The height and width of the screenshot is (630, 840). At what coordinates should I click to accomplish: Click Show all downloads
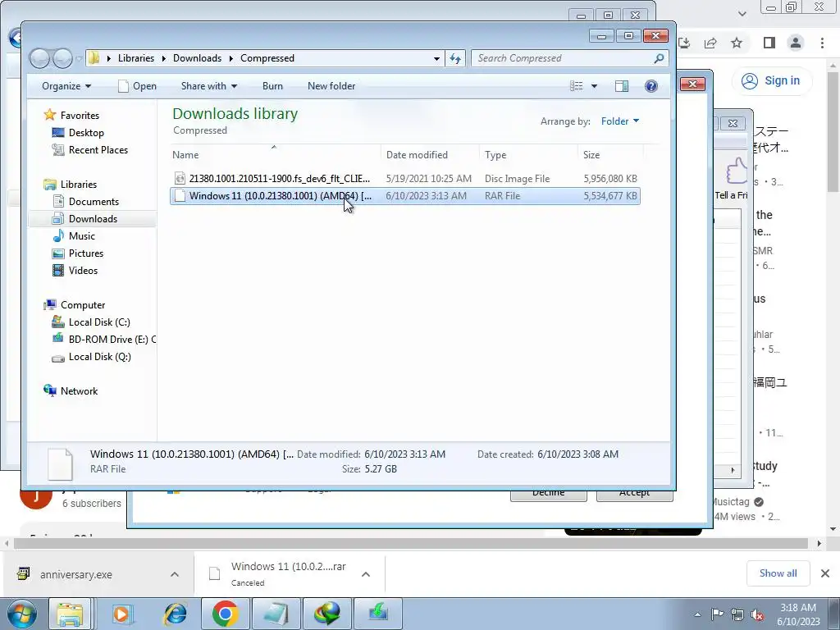point(778,573)
